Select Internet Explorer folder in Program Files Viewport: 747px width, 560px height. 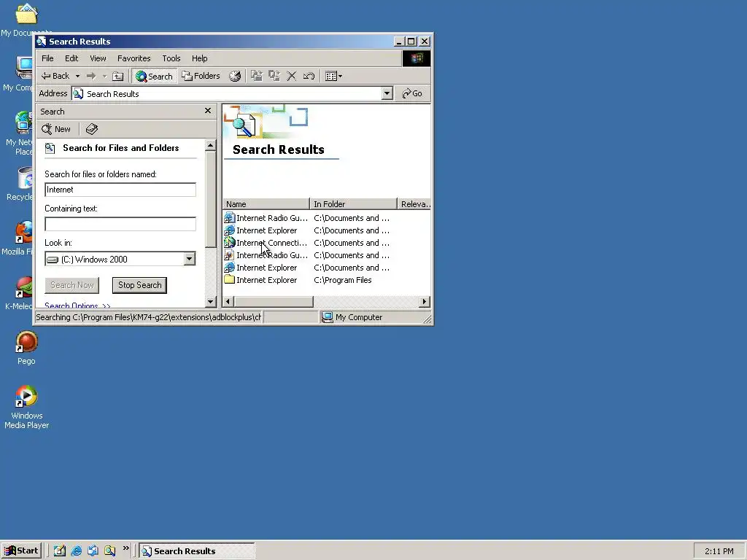coord(261,280)
